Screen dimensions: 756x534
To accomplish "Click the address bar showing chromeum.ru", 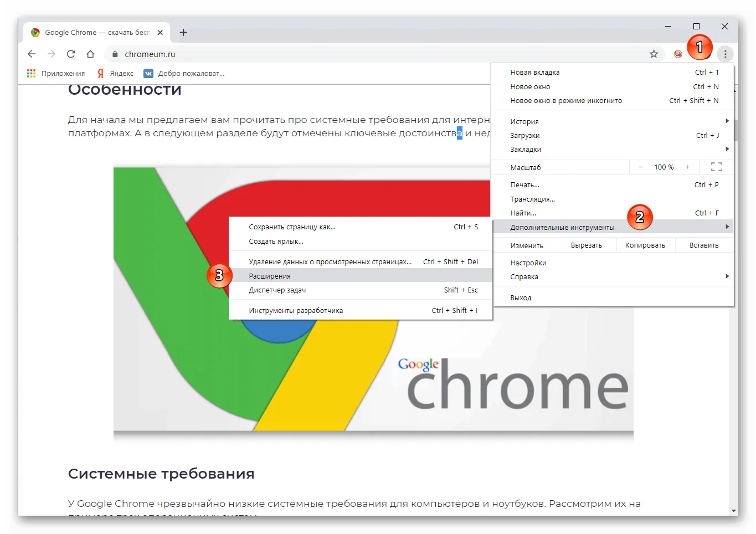I will pos(377,54).
